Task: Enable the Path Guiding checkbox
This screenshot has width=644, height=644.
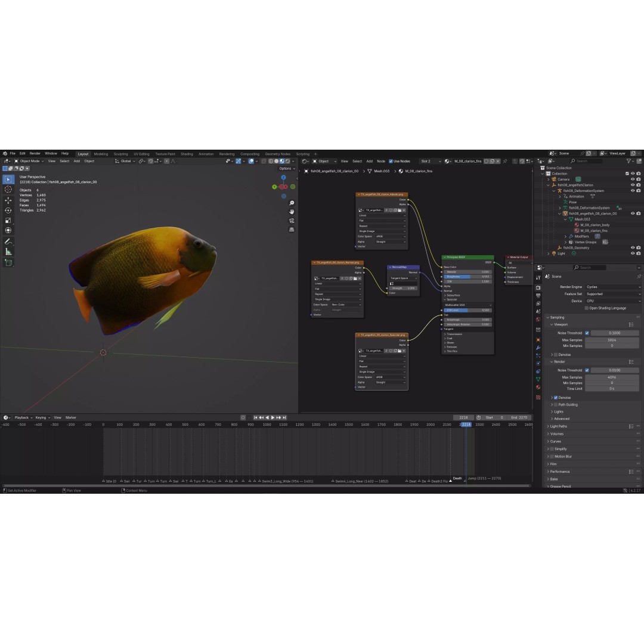Action: tap(556, 404)
